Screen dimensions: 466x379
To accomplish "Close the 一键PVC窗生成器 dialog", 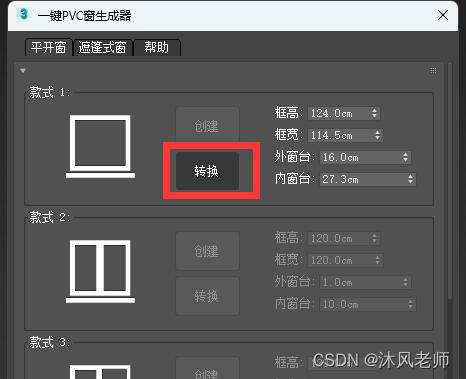I will coord(443,15).
